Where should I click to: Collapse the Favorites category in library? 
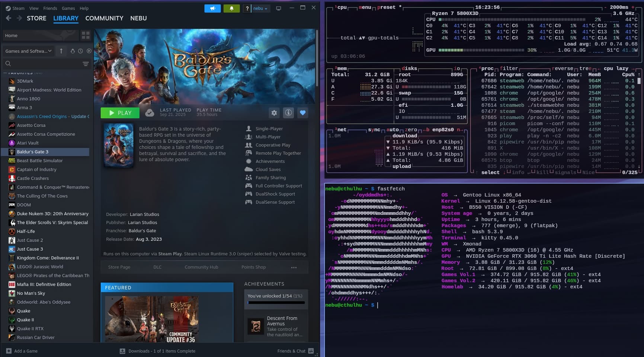pos(5,73)
